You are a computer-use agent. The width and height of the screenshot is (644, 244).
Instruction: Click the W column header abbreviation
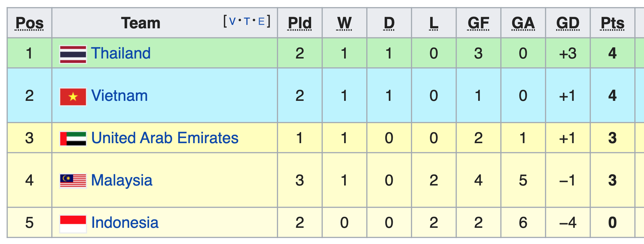[x=344, y=23]
